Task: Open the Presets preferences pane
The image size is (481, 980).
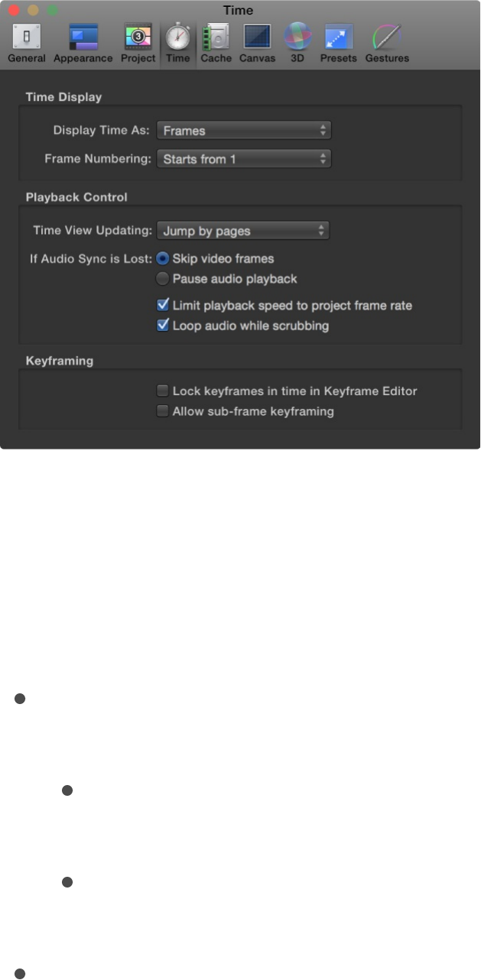Action: 338,43
